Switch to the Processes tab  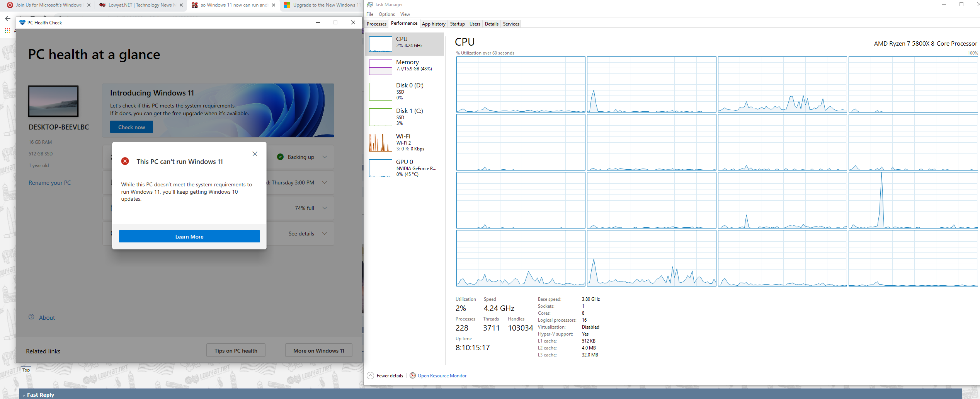tap(376, 24)
